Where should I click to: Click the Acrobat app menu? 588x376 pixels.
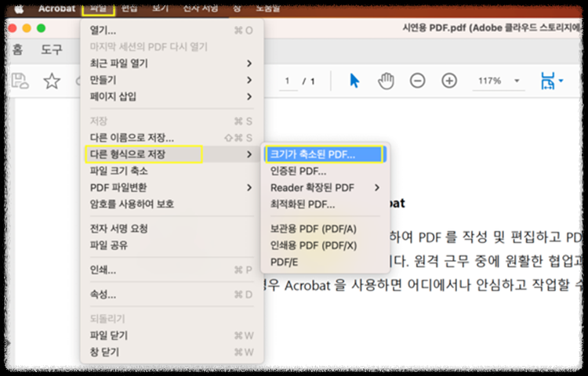pyautogui.click(x=56, y=9)
